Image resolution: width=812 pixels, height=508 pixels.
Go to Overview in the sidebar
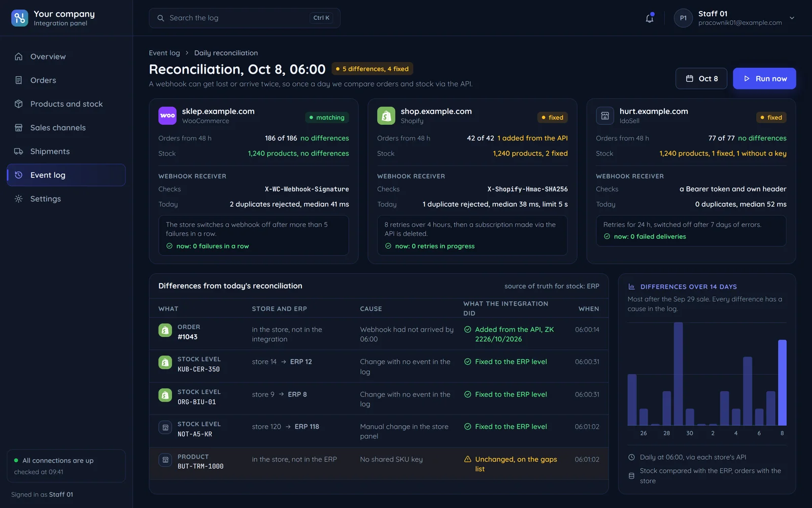[x=66, y=56]
